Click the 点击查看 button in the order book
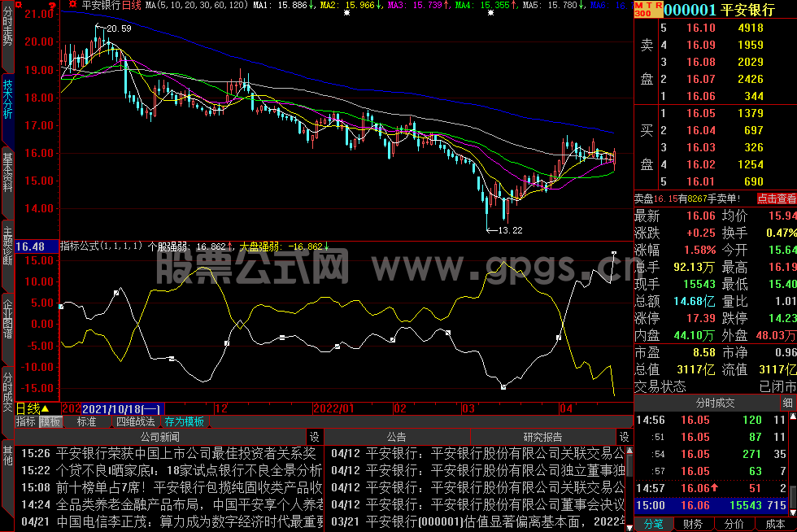The image size is (797, 532). coord(776,198)
